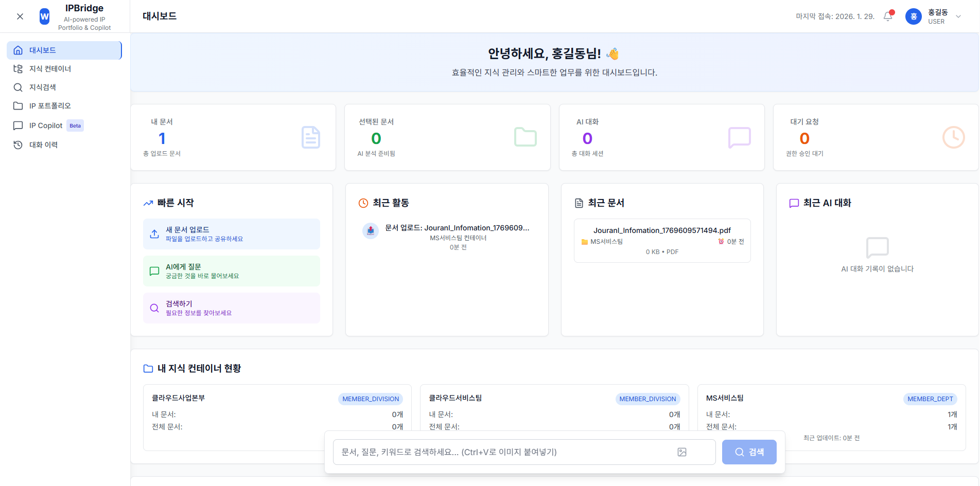
Task: Click the 새 문서 업로드 quick start button
Action: [232, 234]
